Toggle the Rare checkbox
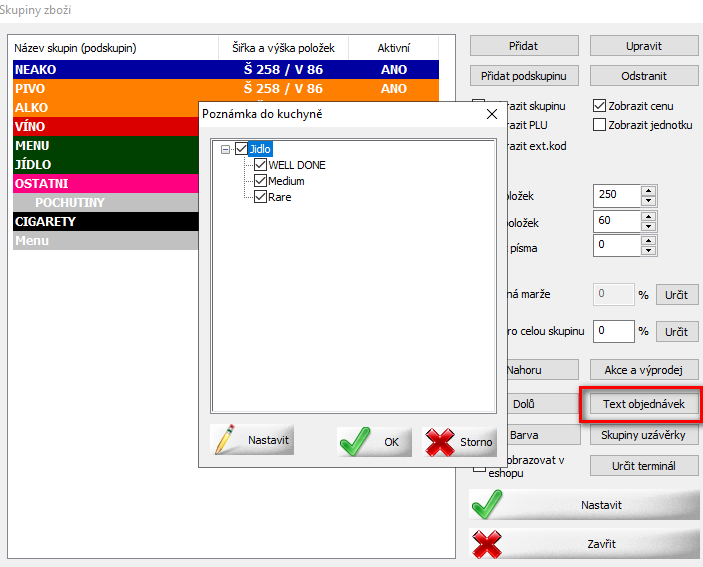The image size is (703, 567). (x=261, y=197)
